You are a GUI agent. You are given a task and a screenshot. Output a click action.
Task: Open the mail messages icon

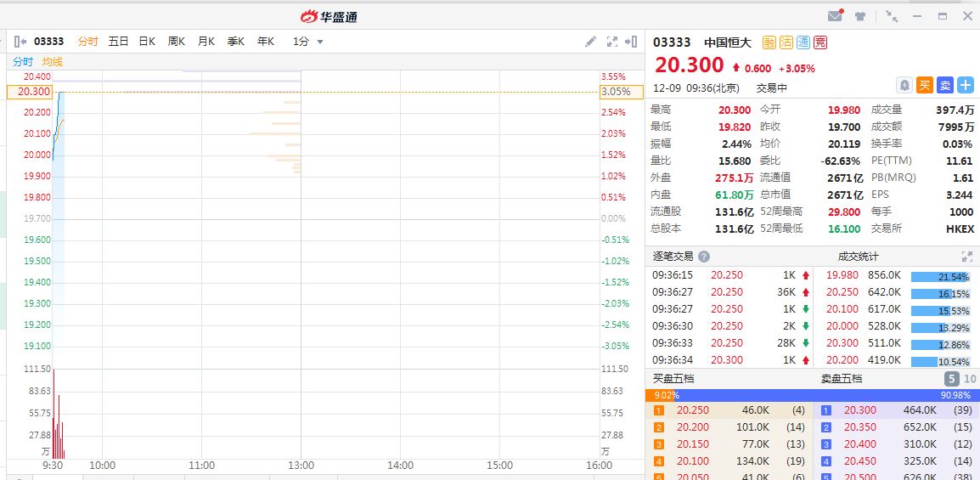(x=835, y=16)
